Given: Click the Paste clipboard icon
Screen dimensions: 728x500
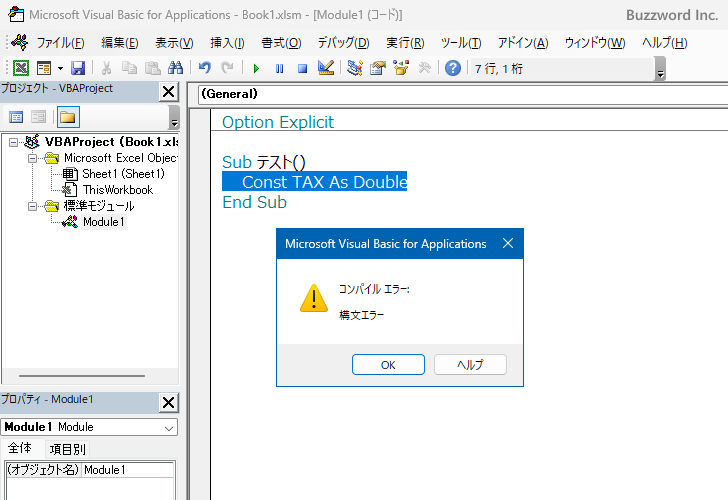Looking at the screenshot, I should tap(152, 68).
